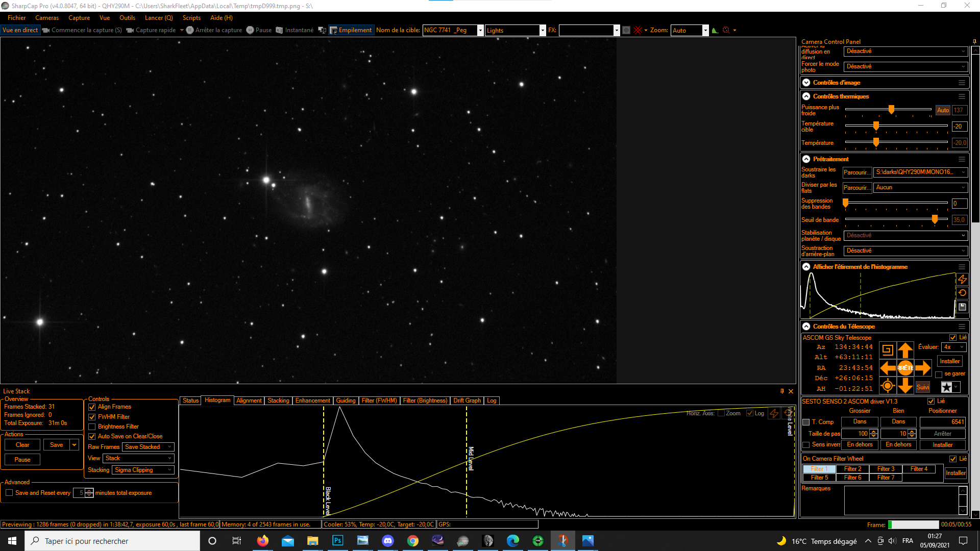Enable the se garer checkbox

(939, 374)
